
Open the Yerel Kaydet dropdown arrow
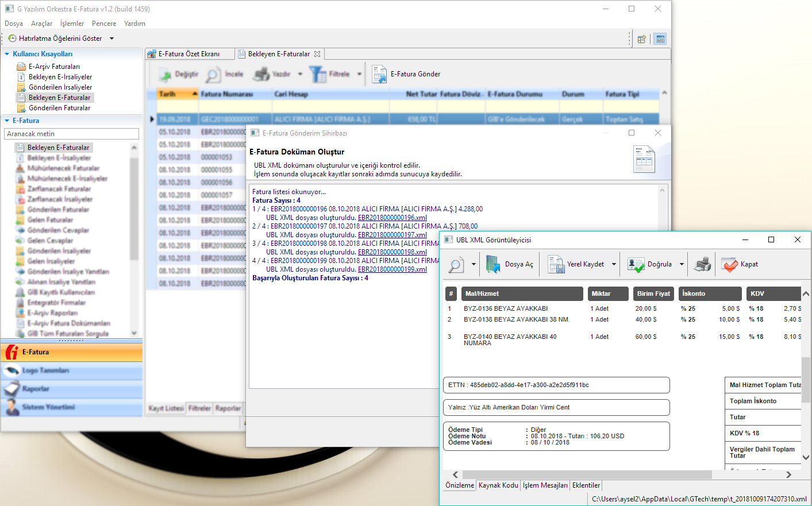pyautogui.click(x=614, y=264)
